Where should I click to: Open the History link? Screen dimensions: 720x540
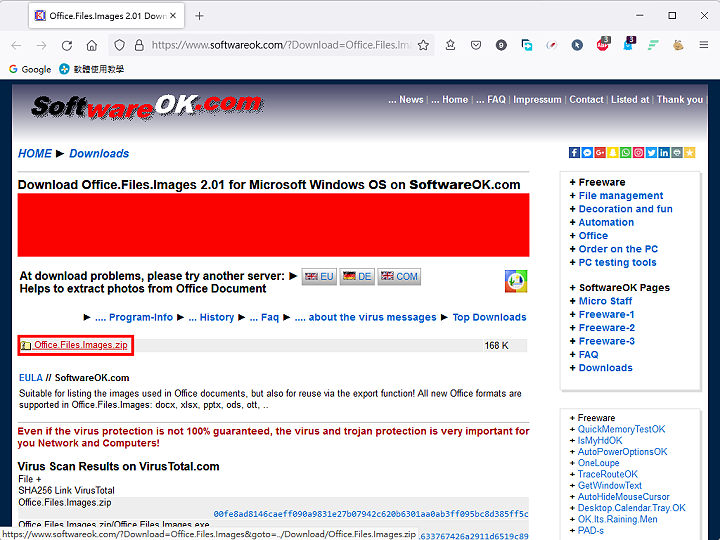tap(211, 317)
